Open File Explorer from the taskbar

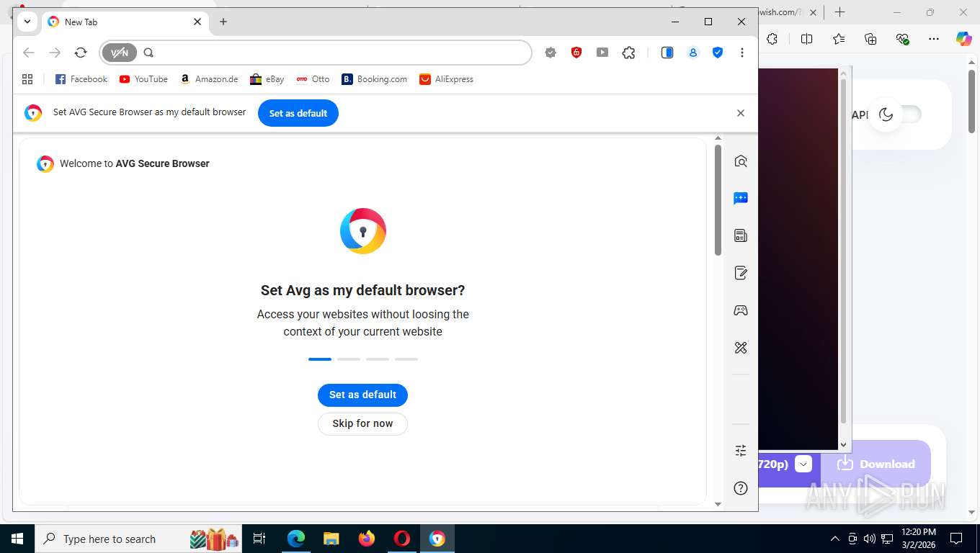[331, 539]
